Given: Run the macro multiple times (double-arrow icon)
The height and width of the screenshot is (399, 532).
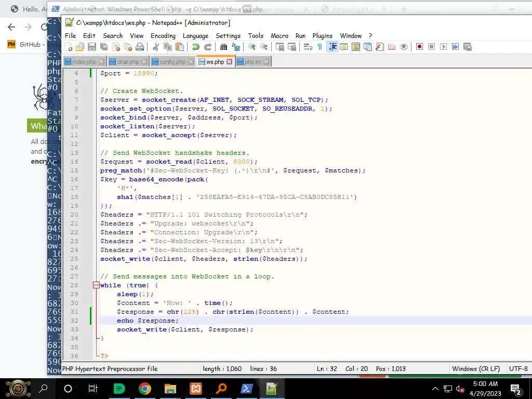Looking at the screenshot, I should pos(455,47).
